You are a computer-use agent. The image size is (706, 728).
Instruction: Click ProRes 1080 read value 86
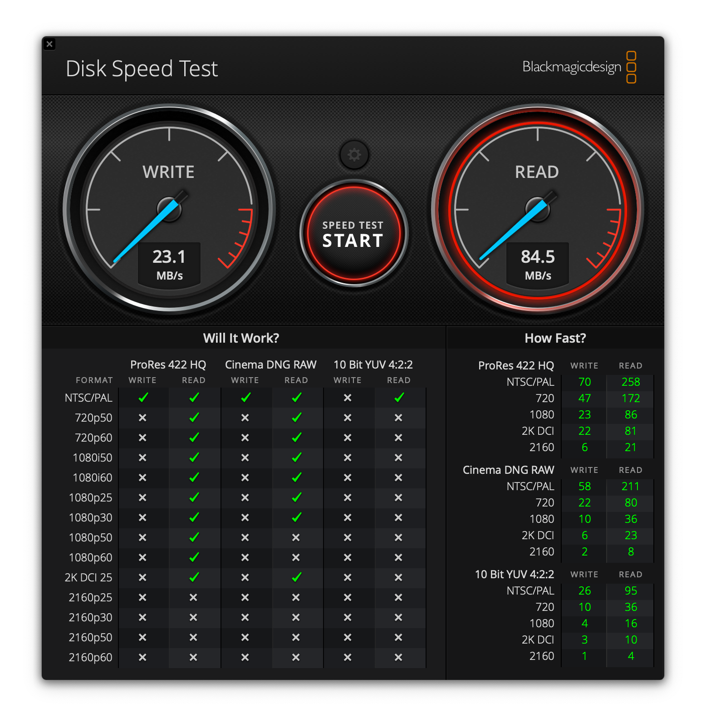pyautogui.click(x=631, y=415)
